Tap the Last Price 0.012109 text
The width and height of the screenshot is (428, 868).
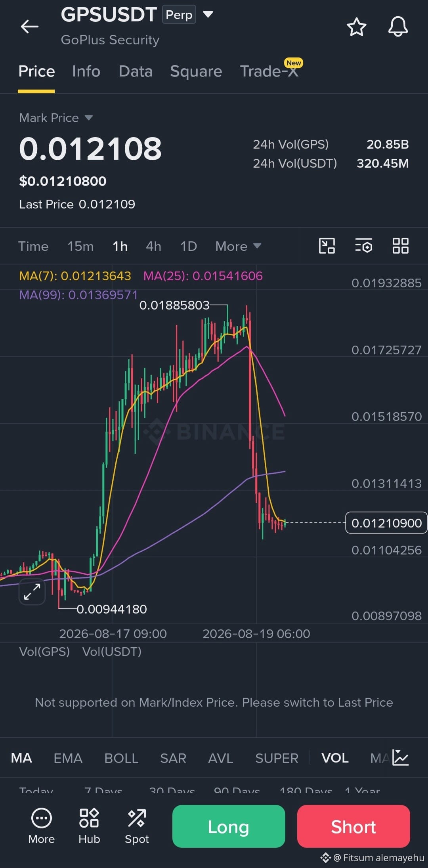[x=77, y=204]
